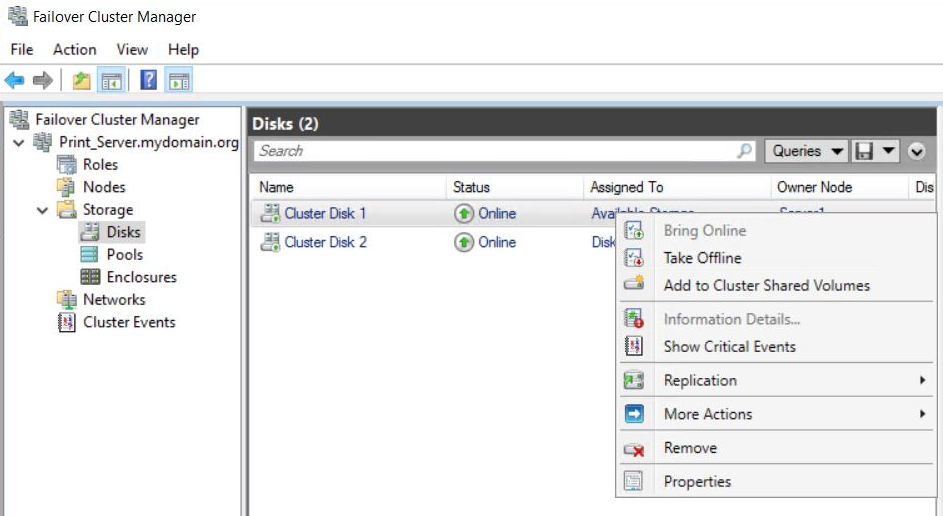Click the green Online status icon for Cluster Disk 1

464,213
